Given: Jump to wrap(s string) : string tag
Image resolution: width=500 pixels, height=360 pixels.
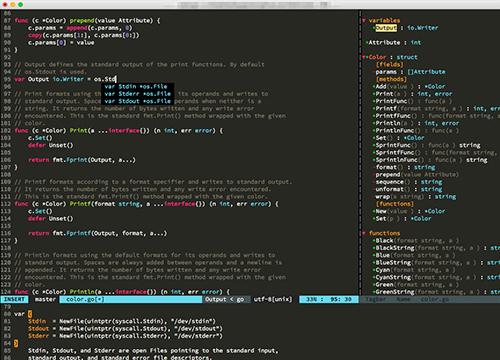Looking at the screenshot, I should tap(416, 197).
